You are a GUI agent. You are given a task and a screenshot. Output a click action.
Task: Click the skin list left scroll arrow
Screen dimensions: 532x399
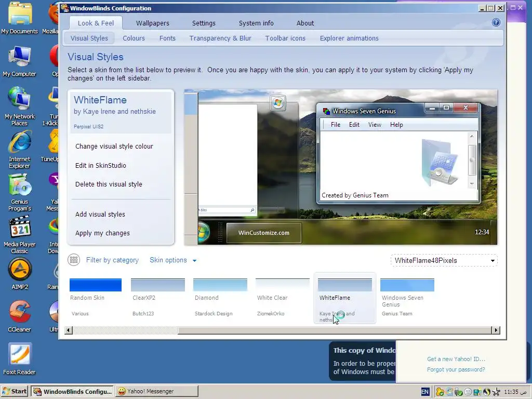(x=68, y=330)
